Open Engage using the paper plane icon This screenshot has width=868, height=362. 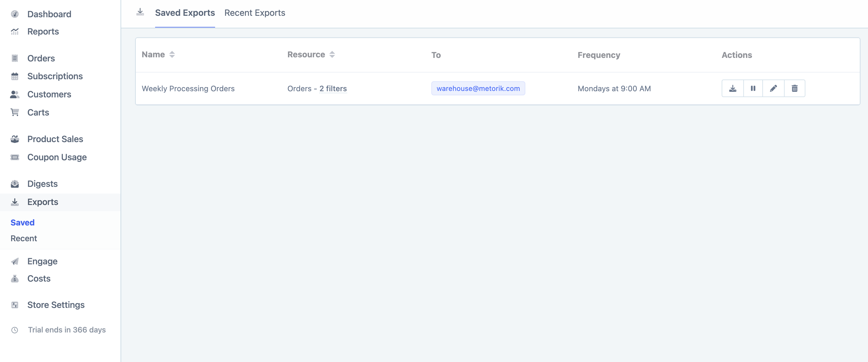(x=15, y=261)
